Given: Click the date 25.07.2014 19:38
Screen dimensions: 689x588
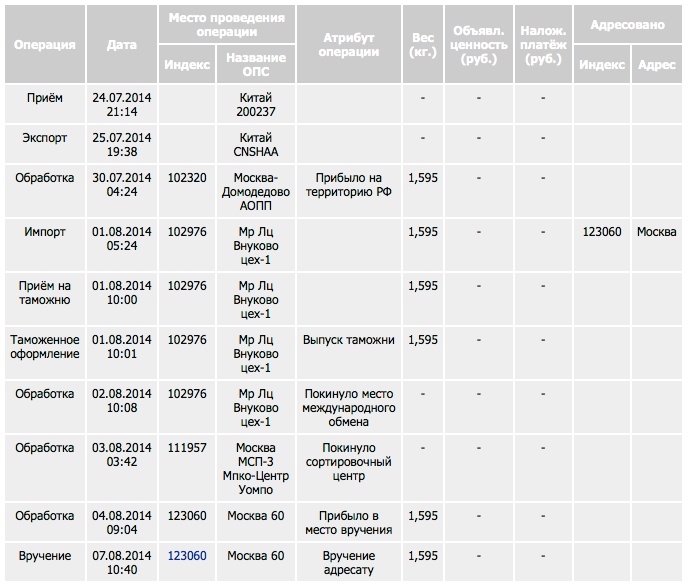Looking at the screenshot, I should click(122, 144).
